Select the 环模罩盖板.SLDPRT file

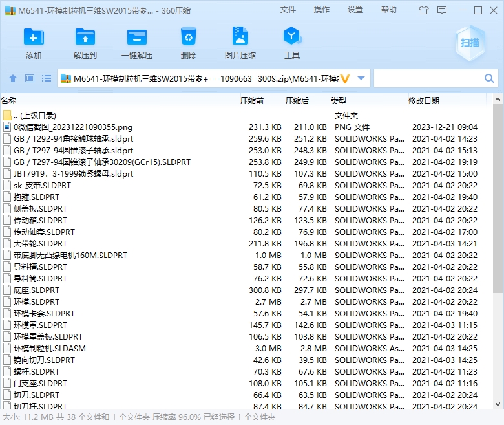pyautogui.click(x=246, y=336)
